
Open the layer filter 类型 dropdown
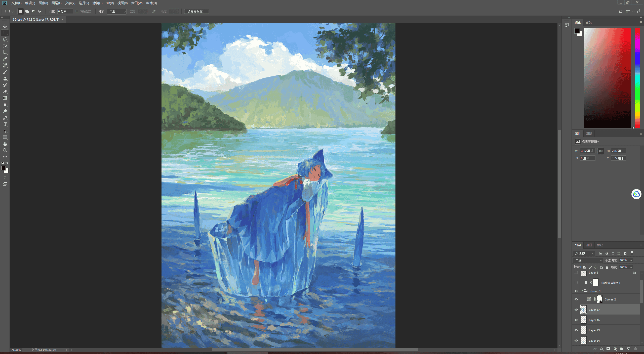pos(584,253)
